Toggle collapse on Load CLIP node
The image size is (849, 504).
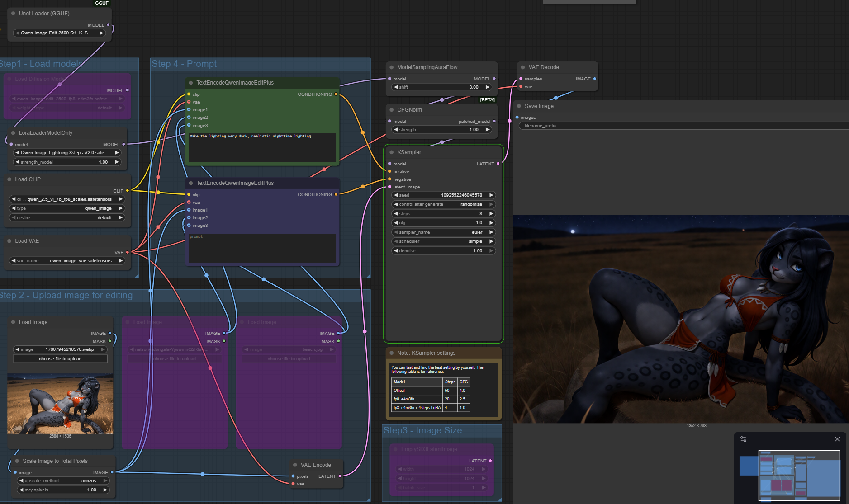(9, 179)
